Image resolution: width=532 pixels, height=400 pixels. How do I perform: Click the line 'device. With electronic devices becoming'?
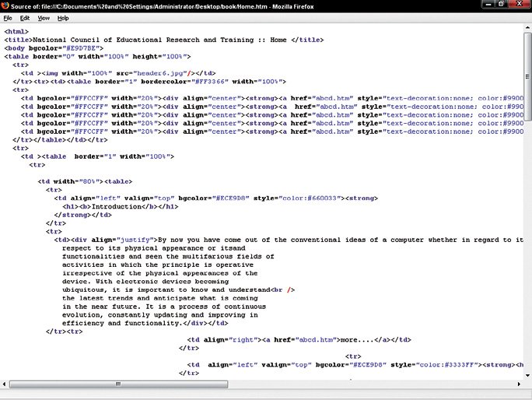coord(145,282)
